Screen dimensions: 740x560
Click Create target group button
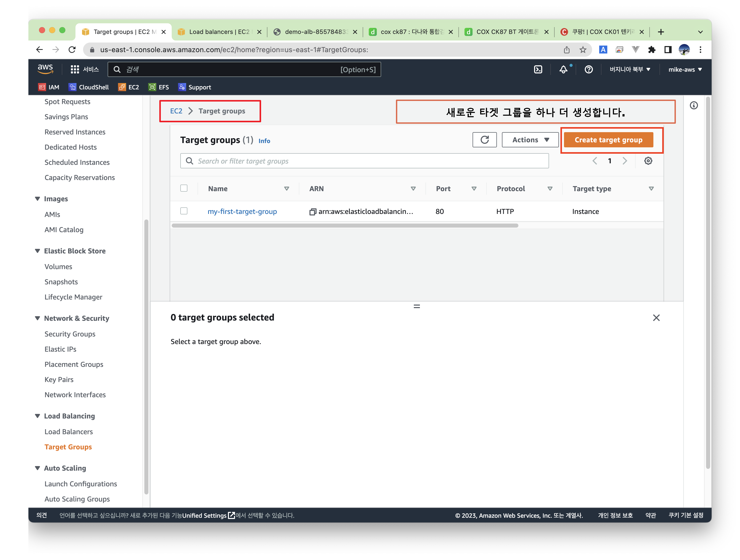(608, 140)
